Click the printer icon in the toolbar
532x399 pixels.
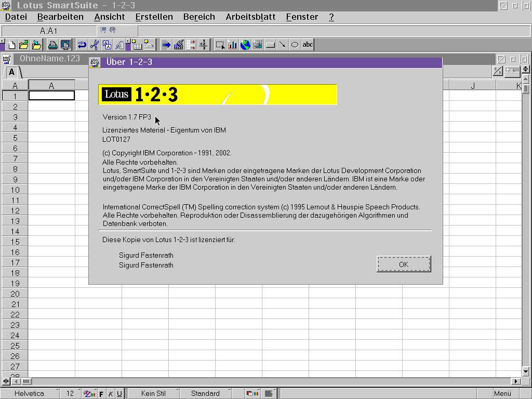point(52,45)
